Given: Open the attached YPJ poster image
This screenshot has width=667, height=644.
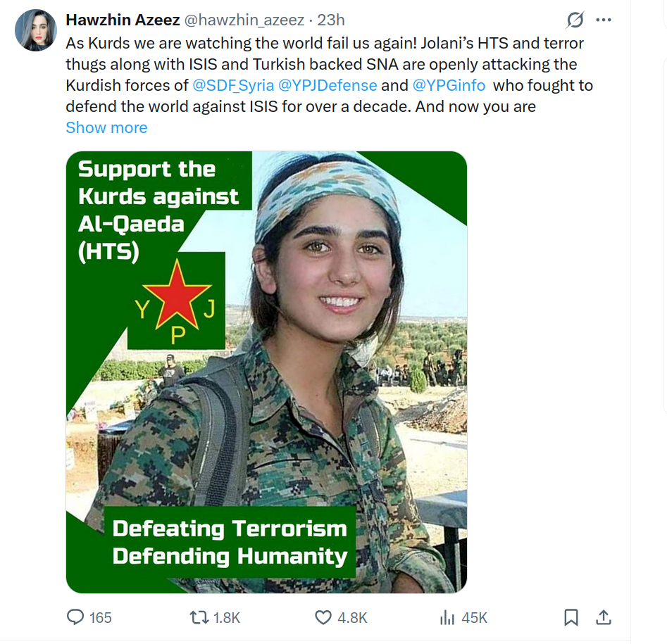Looking at the screenshot, I should [267, 372].
